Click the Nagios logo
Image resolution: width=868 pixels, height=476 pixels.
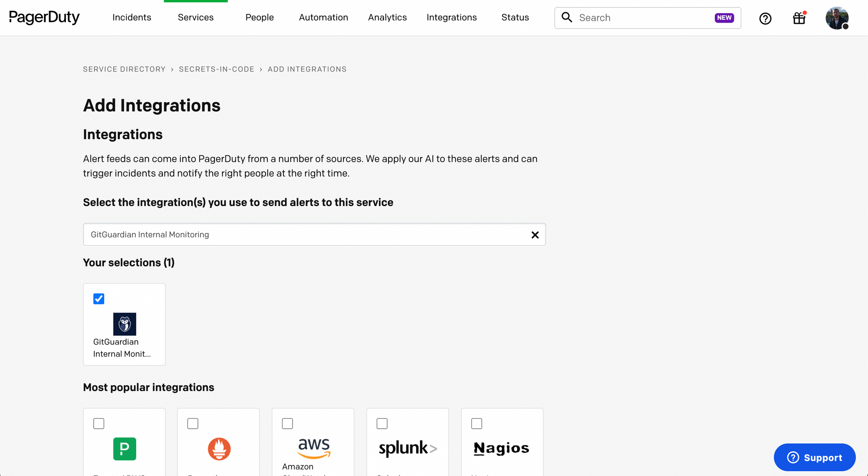tap(501, 448)
